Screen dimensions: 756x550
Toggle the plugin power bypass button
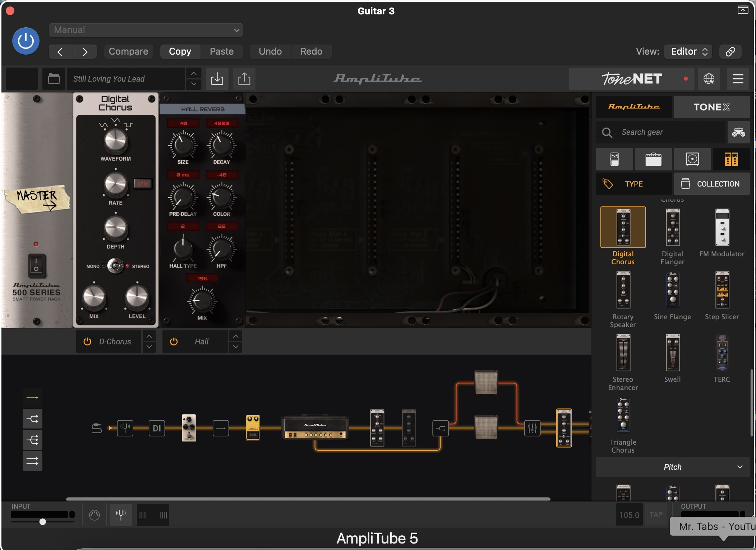26,41
